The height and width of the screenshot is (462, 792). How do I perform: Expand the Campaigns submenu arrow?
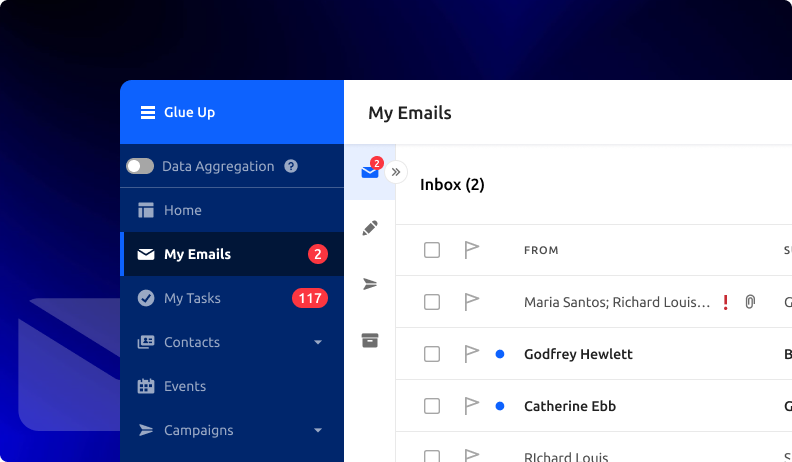click(x=318, y=430)
